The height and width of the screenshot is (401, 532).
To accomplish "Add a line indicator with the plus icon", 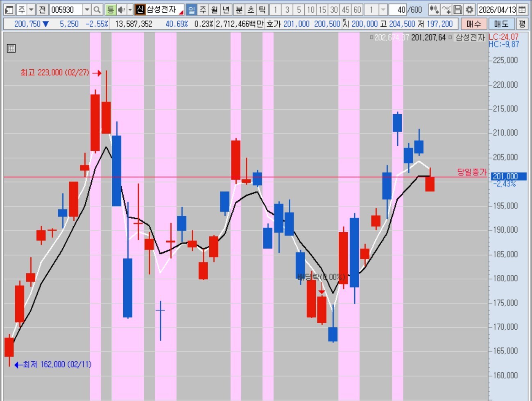I will 446,9.
